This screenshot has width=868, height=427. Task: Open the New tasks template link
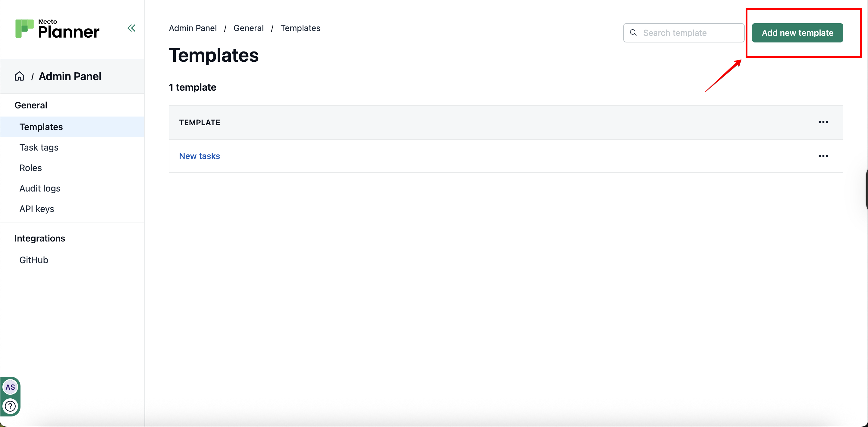(200, 156)
